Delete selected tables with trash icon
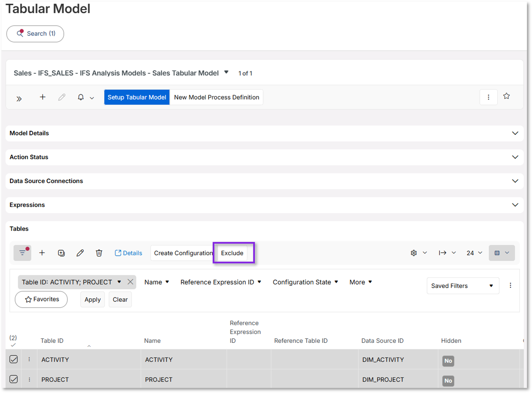Screen dimensions: 532x393 pos(99,253)
